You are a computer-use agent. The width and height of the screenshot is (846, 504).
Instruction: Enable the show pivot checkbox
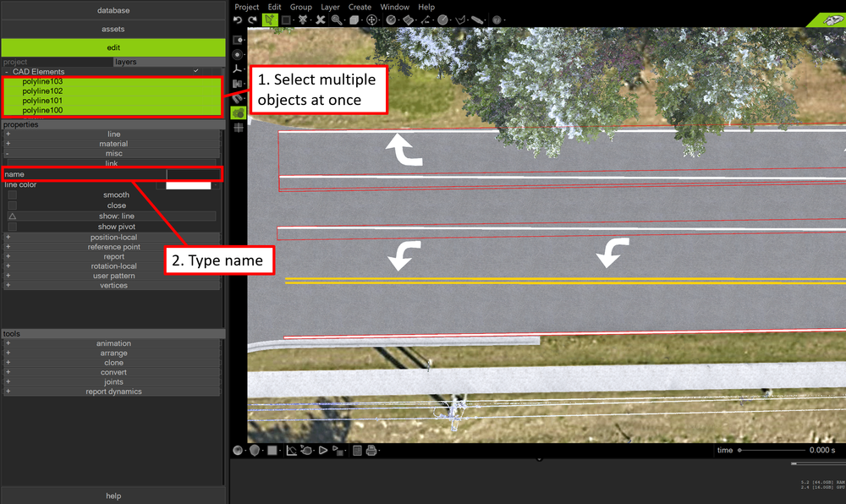(x=13, y=227)
